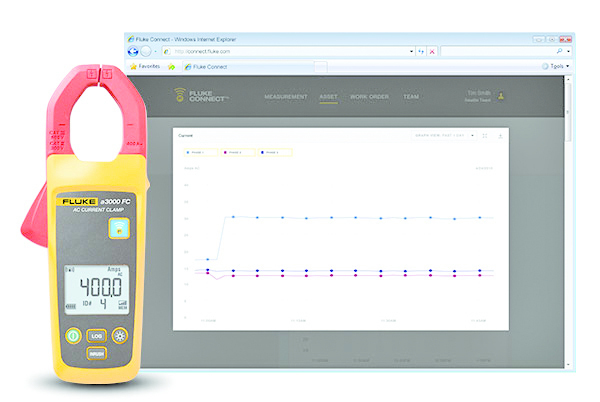Click the user name in page header
The width and height of the screenshot is (600, 402).
tap(479, 93)
